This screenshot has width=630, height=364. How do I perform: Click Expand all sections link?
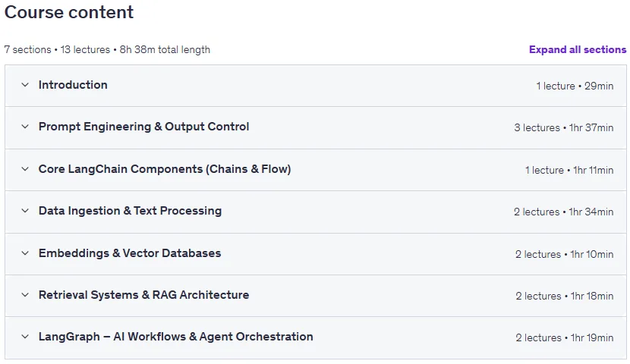(578, 50)
